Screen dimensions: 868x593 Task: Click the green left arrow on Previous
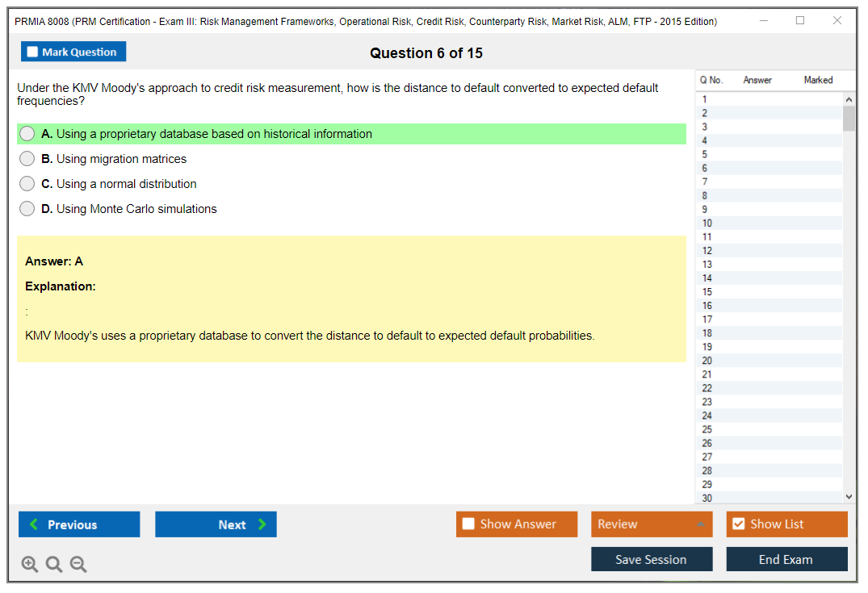tap(33, 524)
